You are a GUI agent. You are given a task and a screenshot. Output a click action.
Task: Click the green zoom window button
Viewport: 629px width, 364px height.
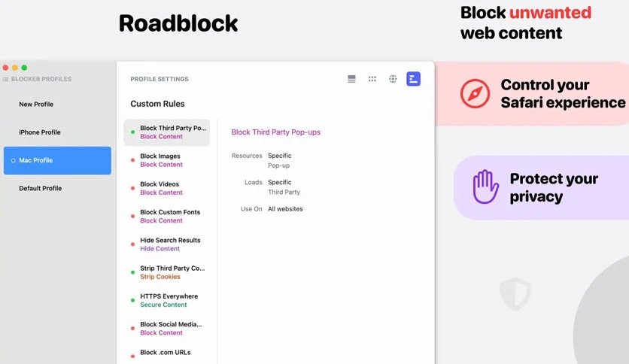coord(24,68)
